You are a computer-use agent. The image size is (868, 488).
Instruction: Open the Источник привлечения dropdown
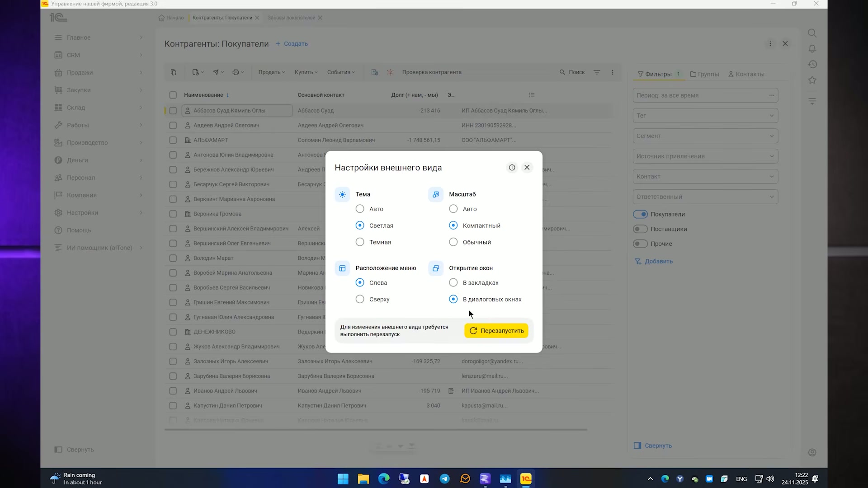[705, 156]
